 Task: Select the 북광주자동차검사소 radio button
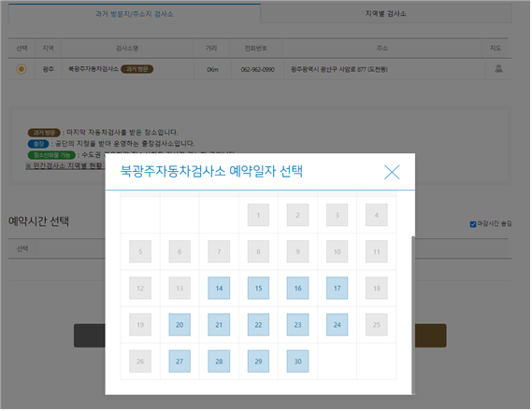(22, 69)
